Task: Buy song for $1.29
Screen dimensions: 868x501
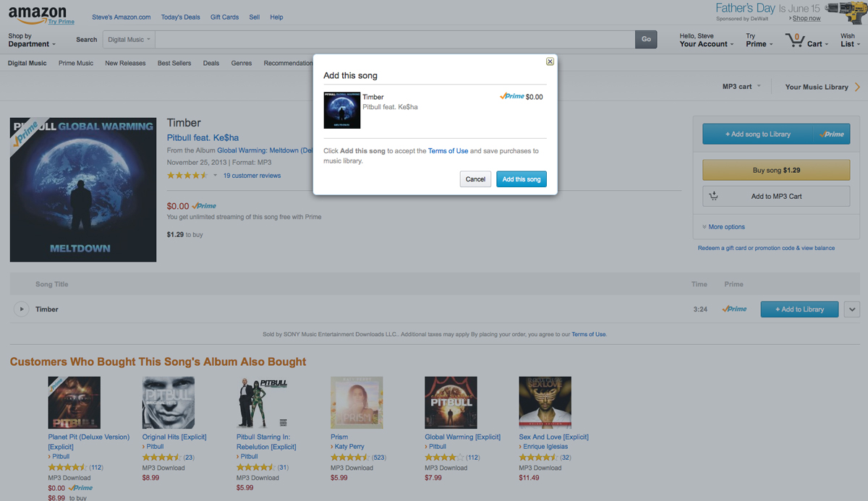Action: pos(776,171)
